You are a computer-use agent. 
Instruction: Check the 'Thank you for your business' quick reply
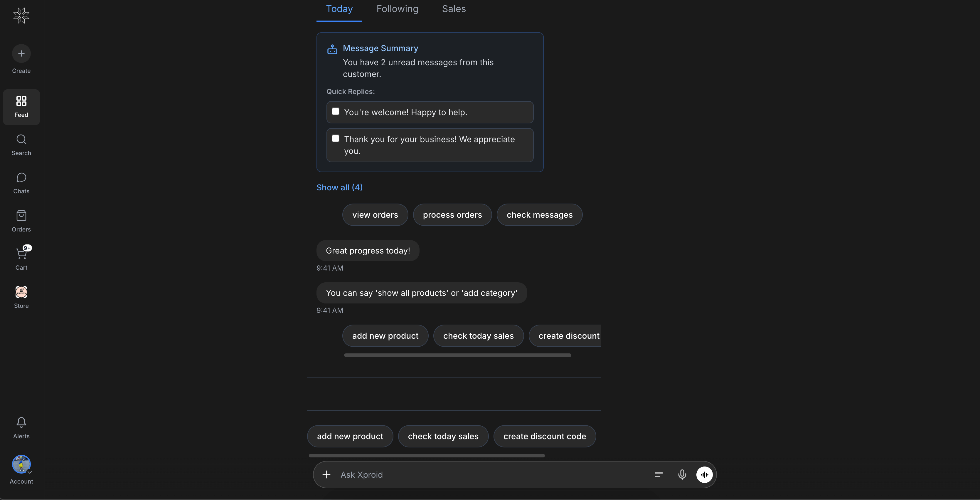point(336,138)
